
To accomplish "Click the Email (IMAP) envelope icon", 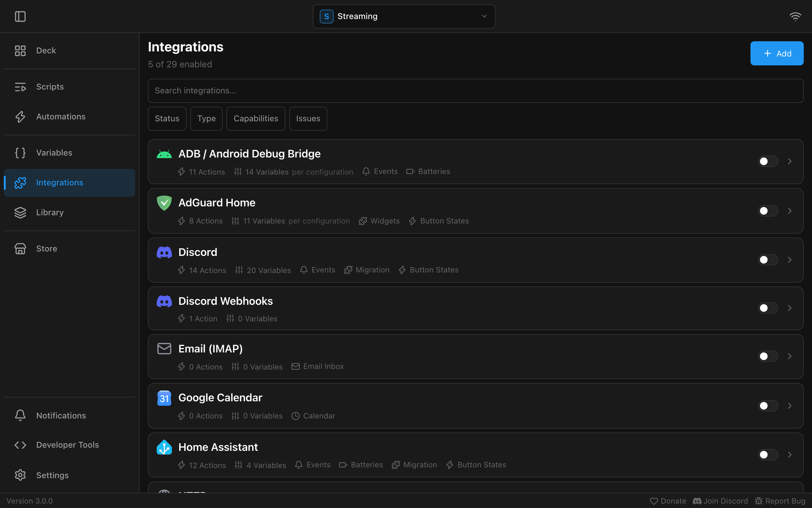I will point(164,349).
